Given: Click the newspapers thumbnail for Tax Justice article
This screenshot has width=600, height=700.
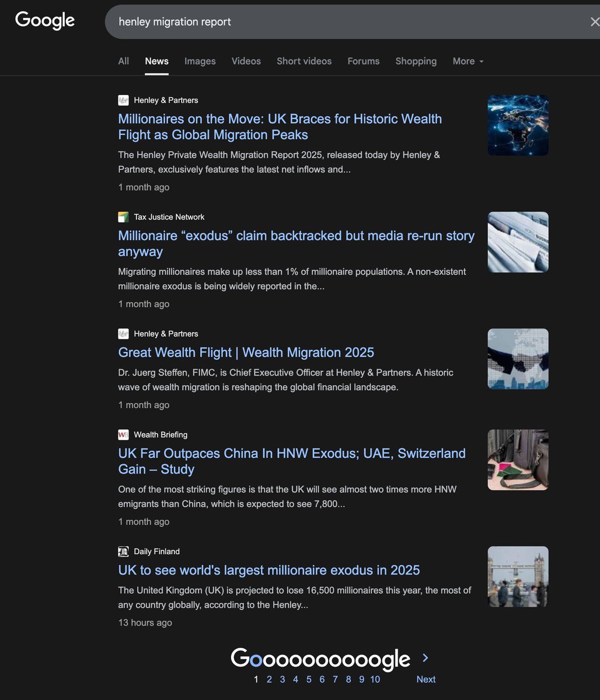Looking at the screenshot, I should point(518,242).
